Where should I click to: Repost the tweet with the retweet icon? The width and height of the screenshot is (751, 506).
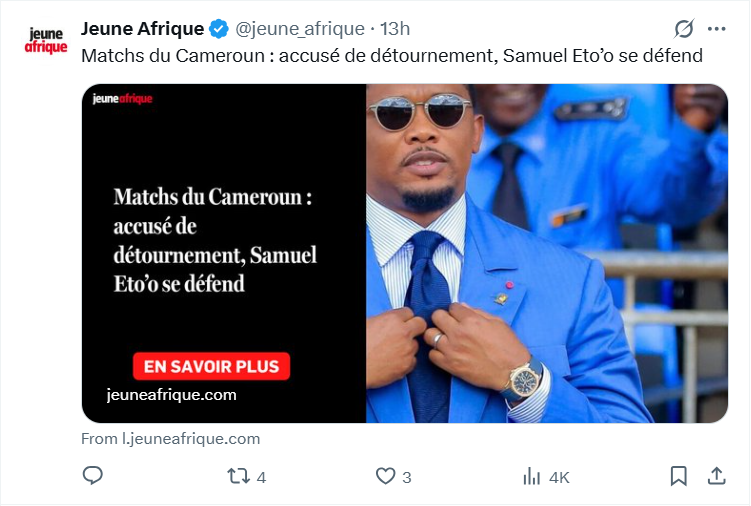pyautogui.click(x=239, y=476)
